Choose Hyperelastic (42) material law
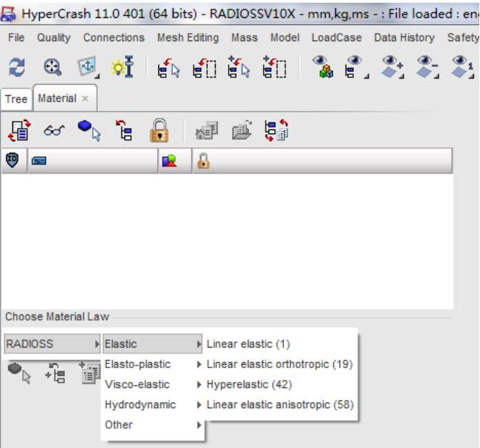Viewport: 480px width, 448px height. pyautogui.click(x=249, y=385)
